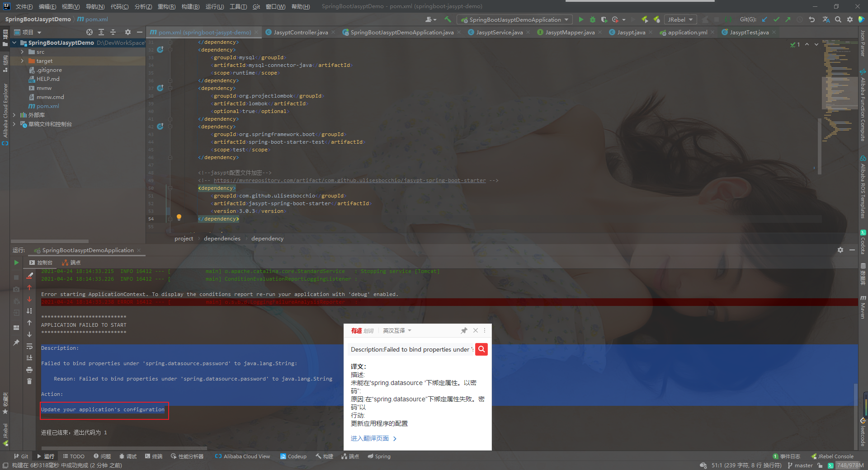Start a Debug session with the bug icon
Viewport: 868px width, 470px height.
[x=592, y=19]
